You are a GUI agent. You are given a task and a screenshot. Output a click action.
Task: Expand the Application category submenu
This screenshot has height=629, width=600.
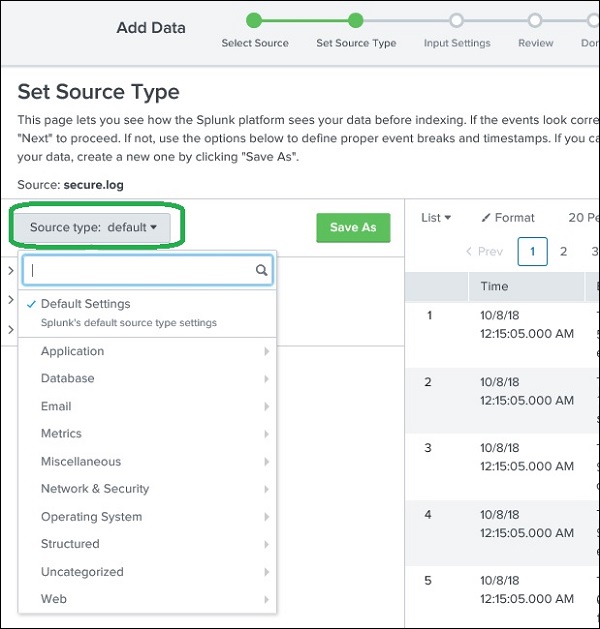[x=72, y=351]
